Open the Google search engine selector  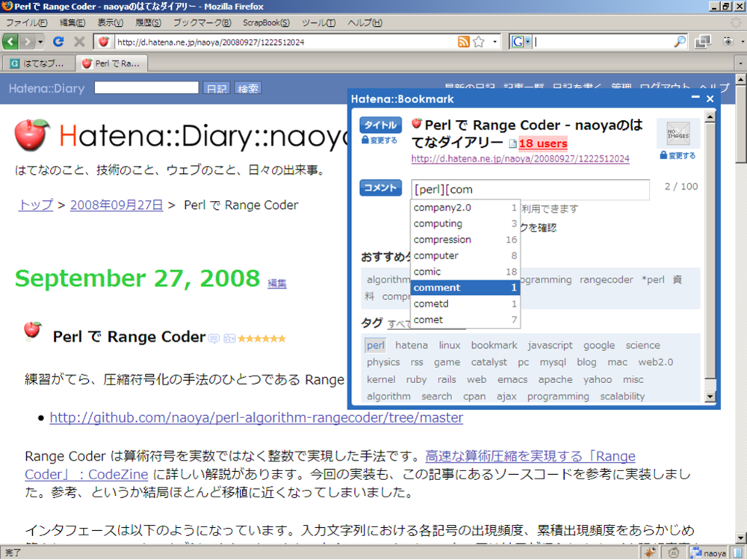pos(520,42)
